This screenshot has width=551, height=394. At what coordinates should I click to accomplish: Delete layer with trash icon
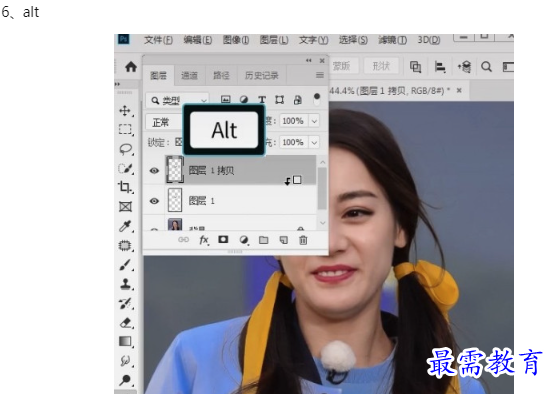coord(303,240)
